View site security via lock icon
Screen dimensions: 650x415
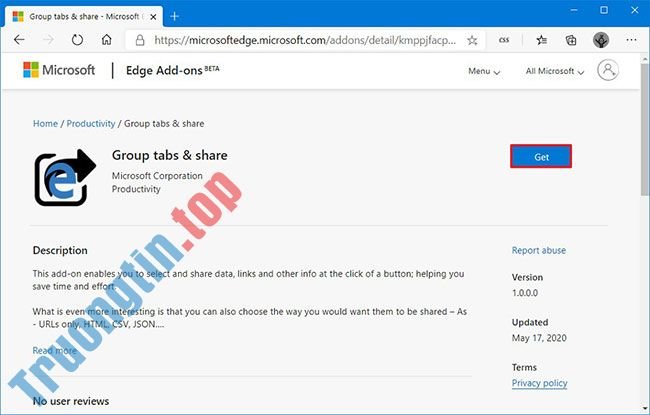pos(140,40)
